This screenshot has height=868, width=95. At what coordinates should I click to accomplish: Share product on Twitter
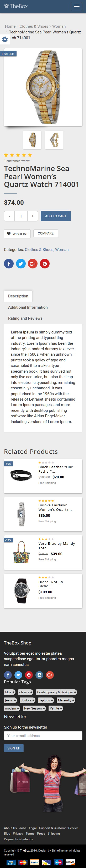coord(21,263)
